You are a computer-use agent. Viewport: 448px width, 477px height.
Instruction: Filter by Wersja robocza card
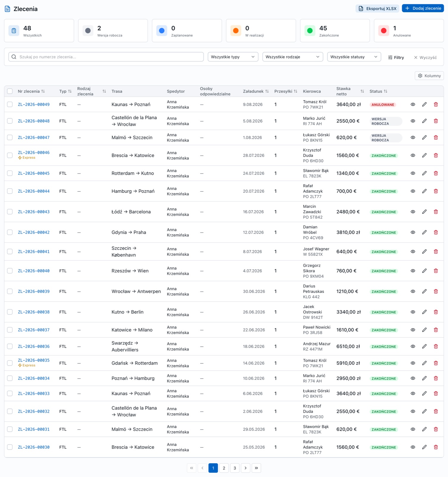coord(113,31)
